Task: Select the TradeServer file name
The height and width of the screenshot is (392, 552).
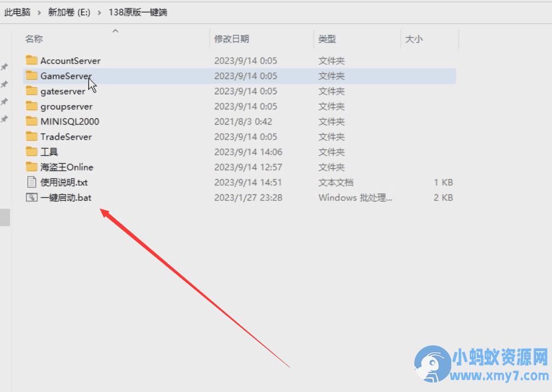Action: tap(66, 137)
